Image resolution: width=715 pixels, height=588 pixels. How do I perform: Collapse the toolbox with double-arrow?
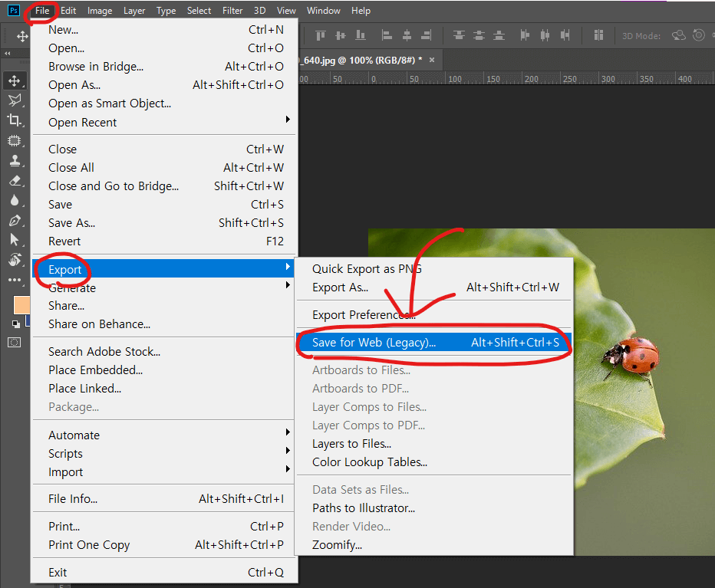(8, 54)
